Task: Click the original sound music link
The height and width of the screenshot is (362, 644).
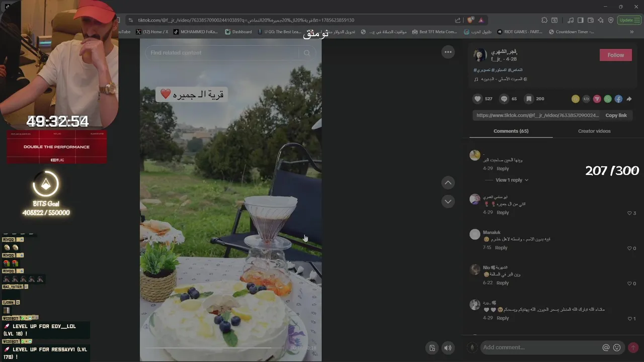Action: click(501, 79)
